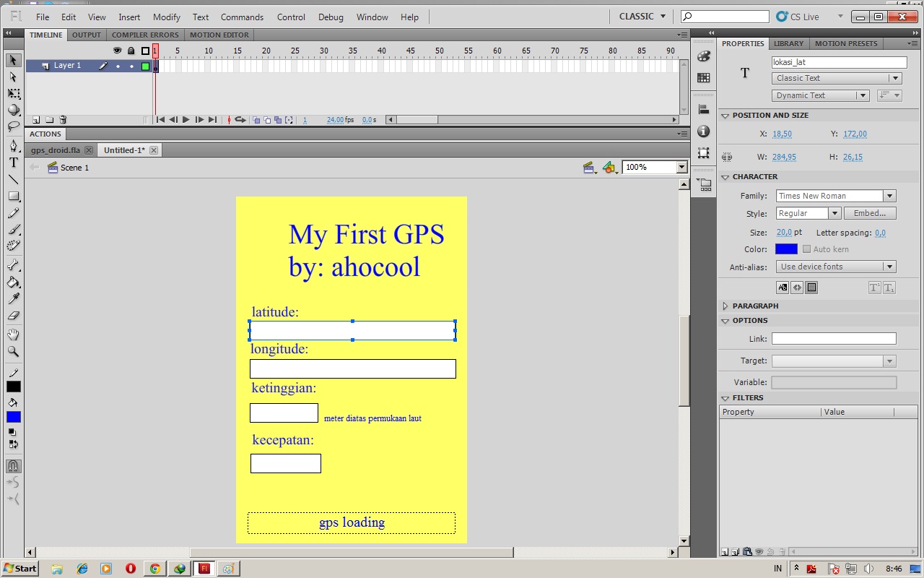Toggle the Snap to Objects magnet icon
The image size is (924, 578).
[12, 466]
